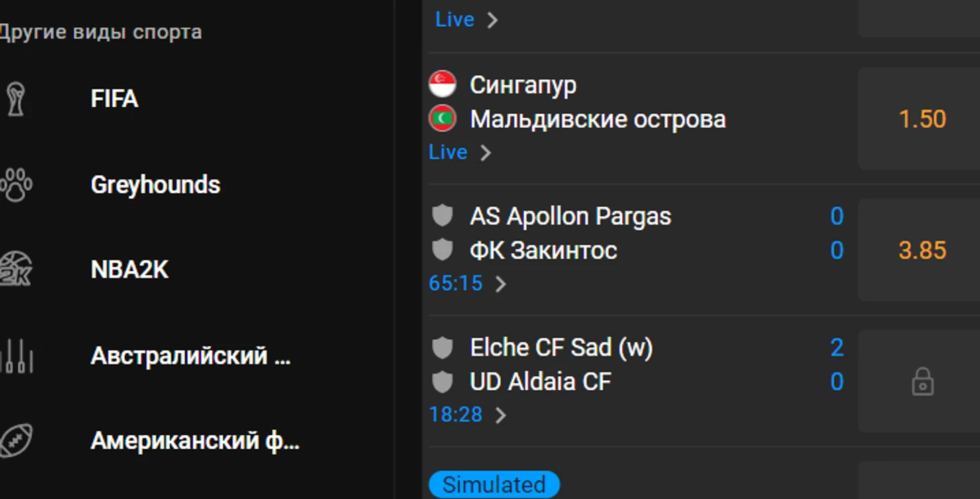Screen dimensions: 980x499
Task: Click the UD Aldaia CF shield icon
Action: [x=442, y=381]
